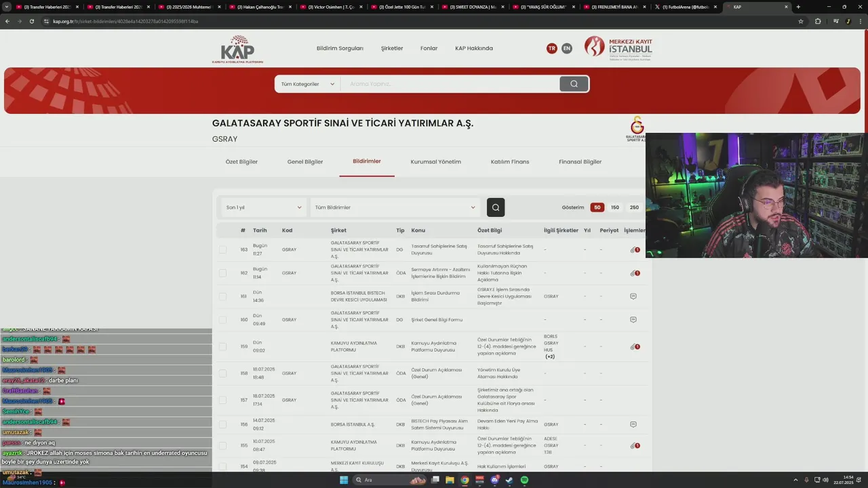Screen dimensions: 868x488
Task: Open the Windows Start menu
Action: pos(344,480)
